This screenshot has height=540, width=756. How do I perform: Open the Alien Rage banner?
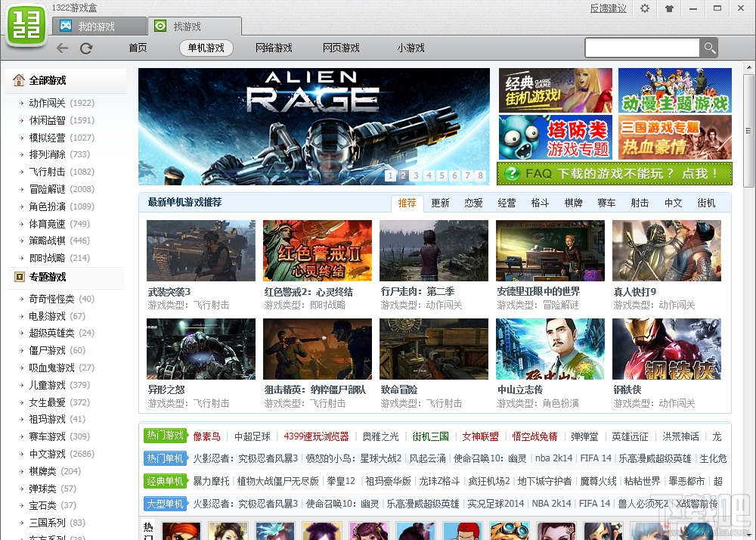point(314,126)
